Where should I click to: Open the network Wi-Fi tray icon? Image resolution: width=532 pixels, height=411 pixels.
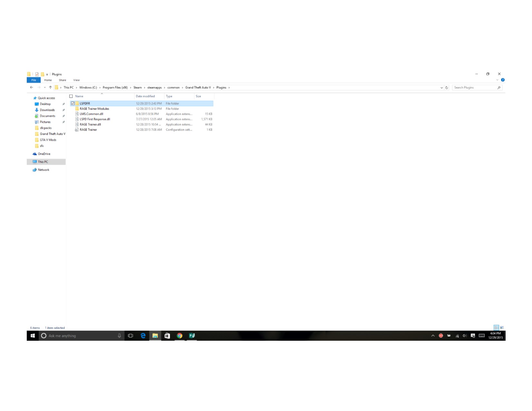pyautogui.click(x=457, y=336)
